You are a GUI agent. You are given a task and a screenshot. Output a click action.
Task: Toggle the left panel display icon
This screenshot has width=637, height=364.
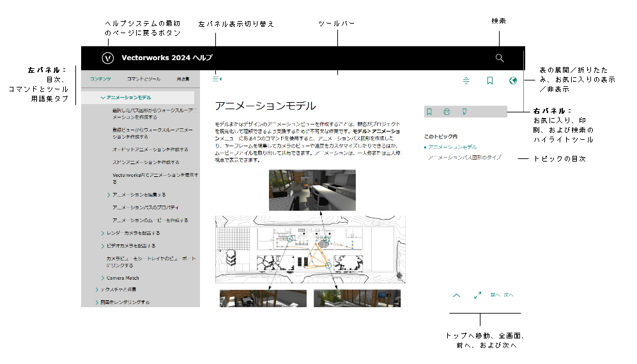coord(217,79)
